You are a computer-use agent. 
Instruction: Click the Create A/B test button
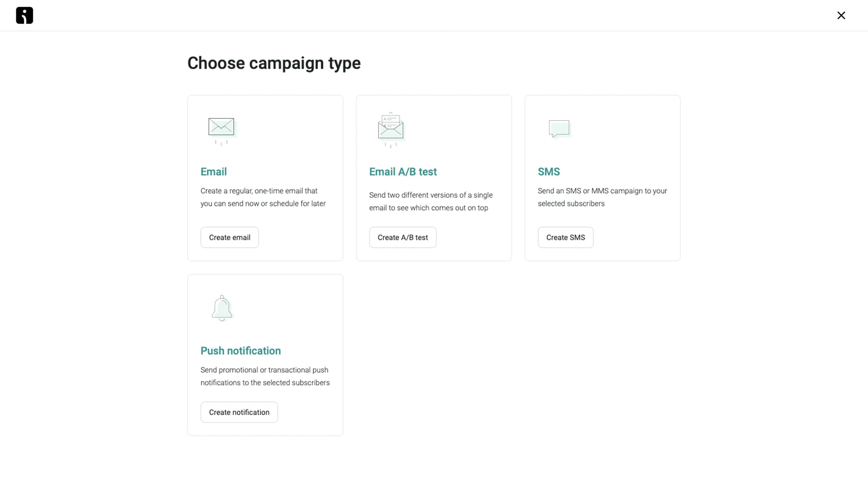coord(403,237)
